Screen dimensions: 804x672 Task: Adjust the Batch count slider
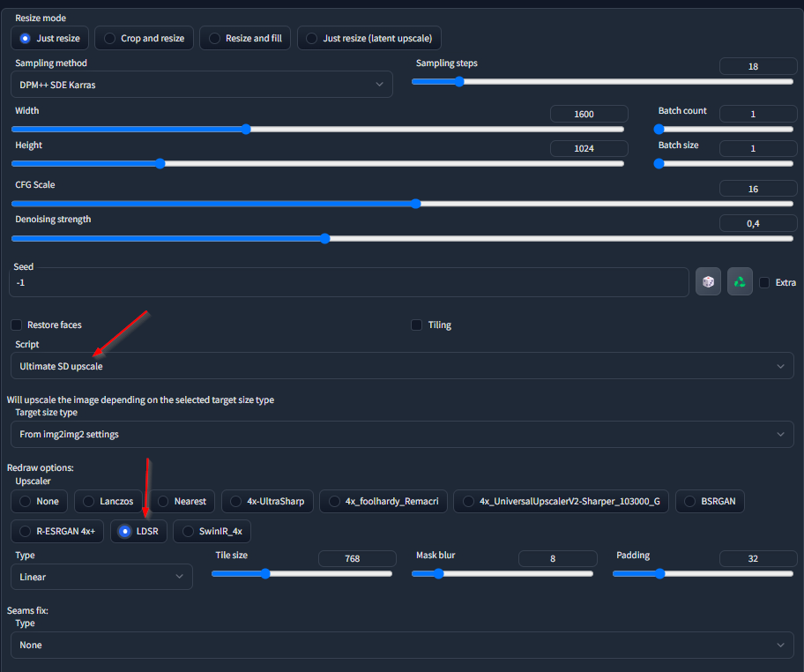[x=724, y=130]
